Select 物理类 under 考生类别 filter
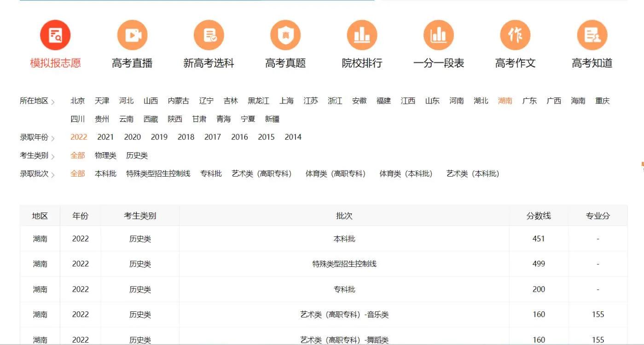 pyautogui.click(x=105, y=155)
